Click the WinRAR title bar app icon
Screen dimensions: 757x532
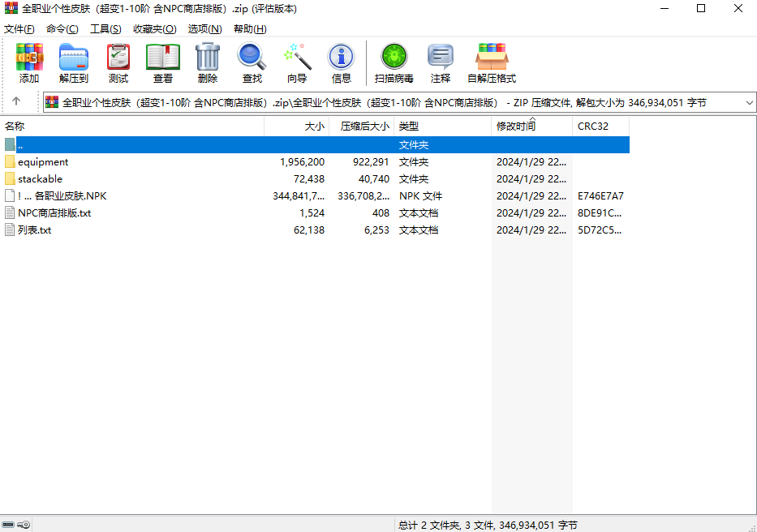pyautogui.click(x=11, y=8)
